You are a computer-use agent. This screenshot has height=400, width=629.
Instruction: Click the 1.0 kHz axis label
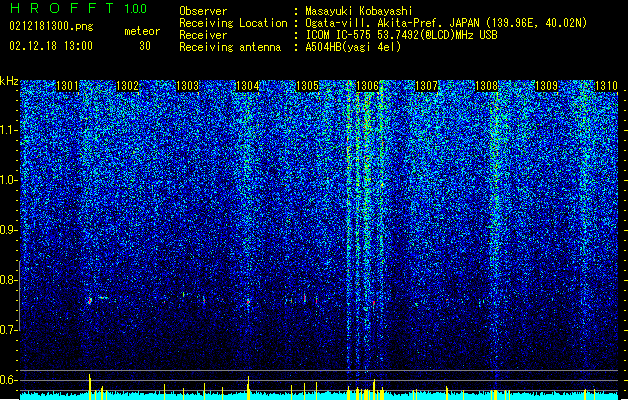9,180
